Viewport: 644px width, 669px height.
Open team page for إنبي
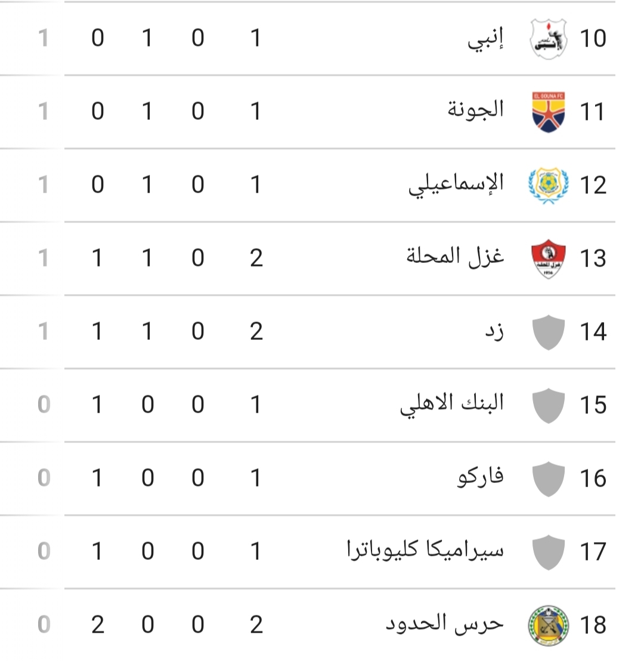485,39
